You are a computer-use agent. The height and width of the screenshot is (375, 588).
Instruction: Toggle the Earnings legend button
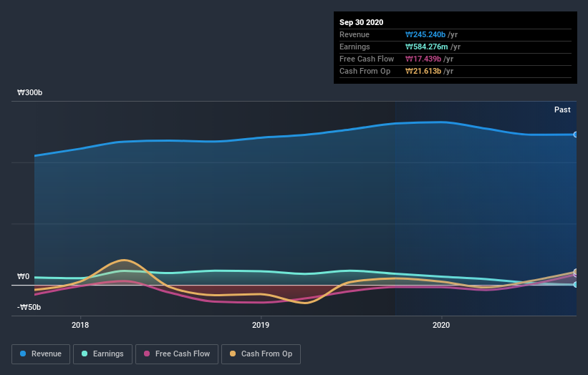coord(102,354)
